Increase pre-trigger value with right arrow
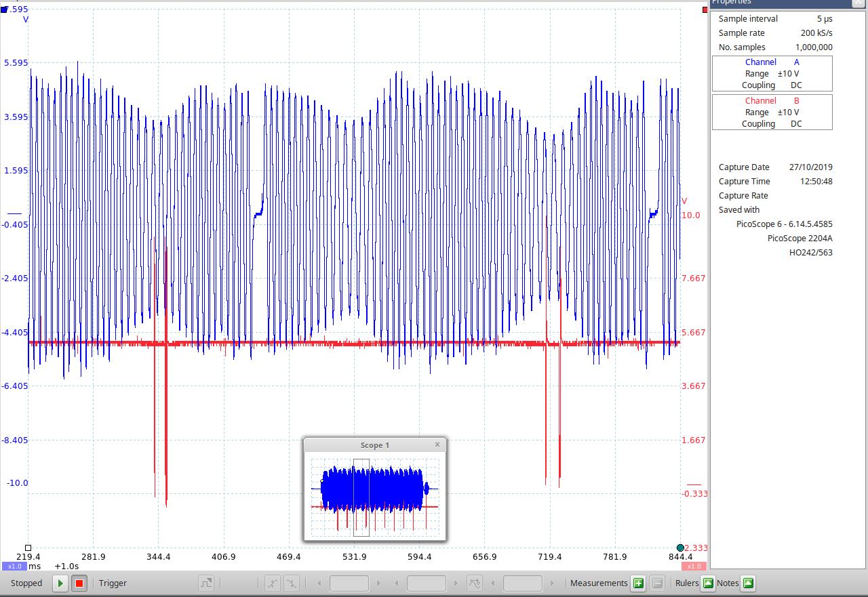This screenshot has width=868, height=597. 455,583
